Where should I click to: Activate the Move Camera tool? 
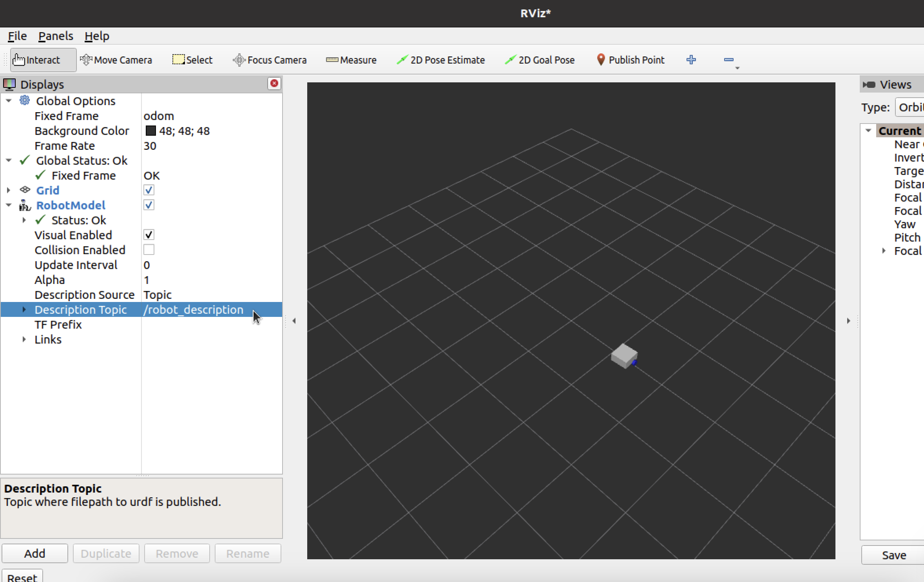tap(116, 60)
